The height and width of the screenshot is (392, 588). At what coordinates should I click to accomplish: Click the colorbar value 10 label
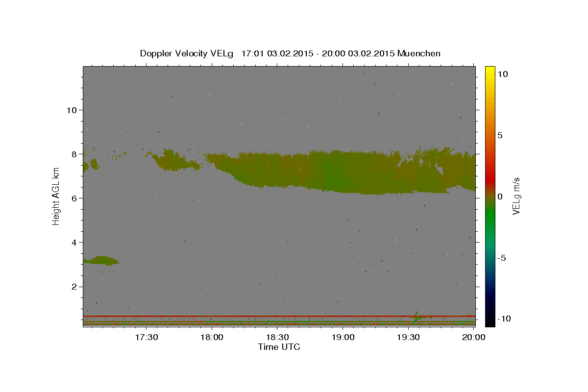[x=502, y=74]
